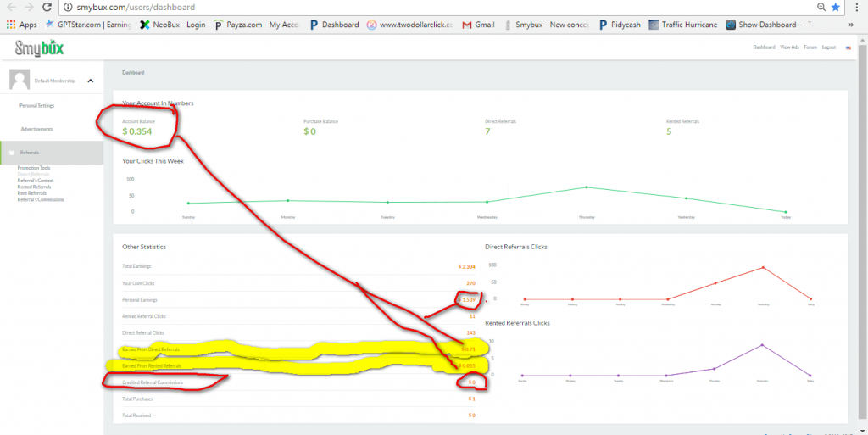This screenshot has height=435, width=868.
Task: Bookmark this page with the star icon
Action: coord(835,7)
